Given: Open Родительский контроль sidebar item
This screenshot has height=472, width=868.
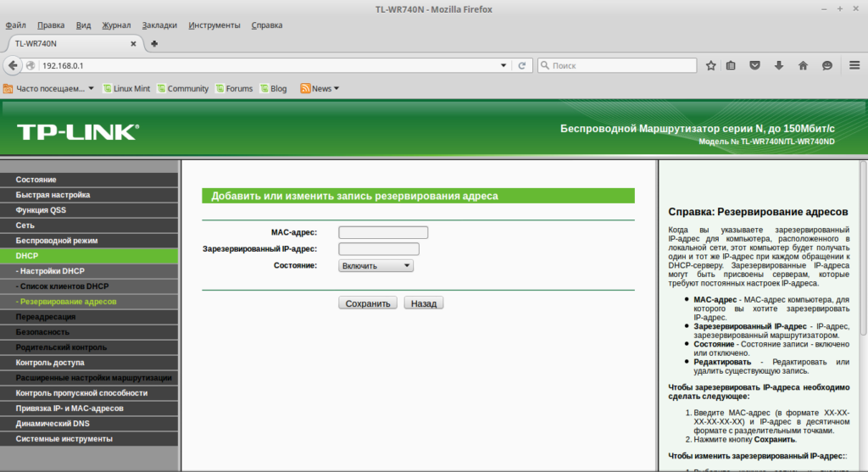Looking at the screenshot, I should point(89,347).
